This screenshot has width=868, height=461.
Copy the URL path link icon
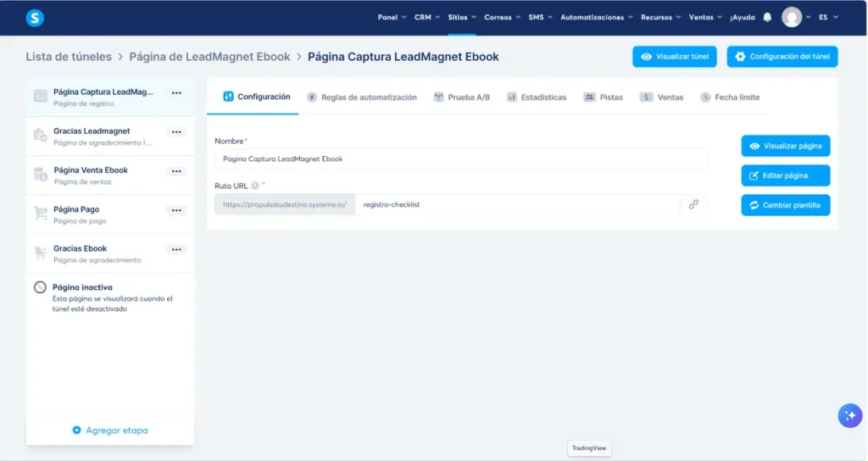(x=693, y=204)
